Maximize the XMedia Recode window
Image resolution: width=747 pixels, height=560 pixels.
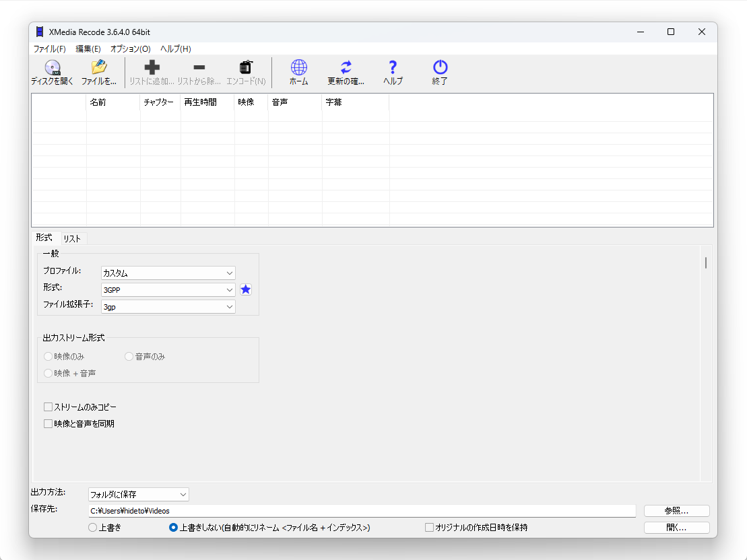click(671, 32)
